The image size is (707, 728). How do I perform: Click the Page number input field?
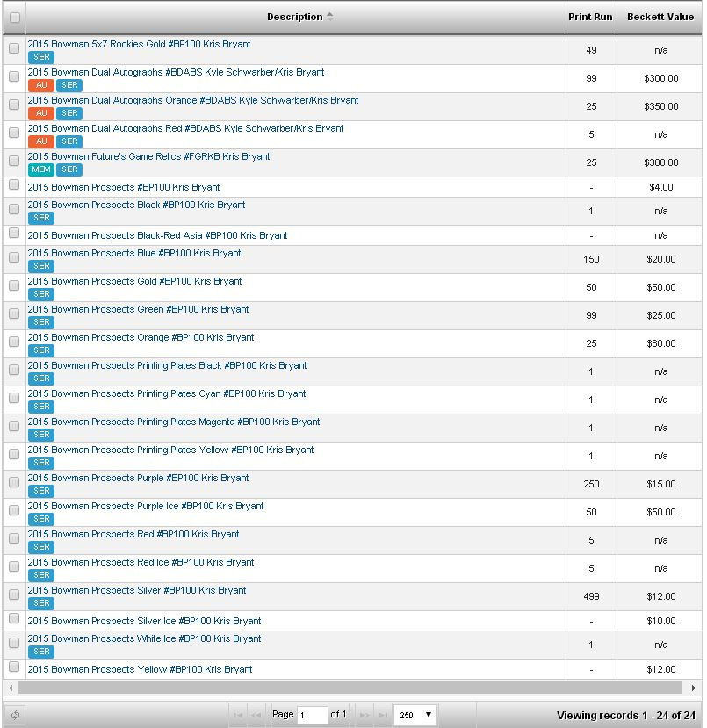313,715
